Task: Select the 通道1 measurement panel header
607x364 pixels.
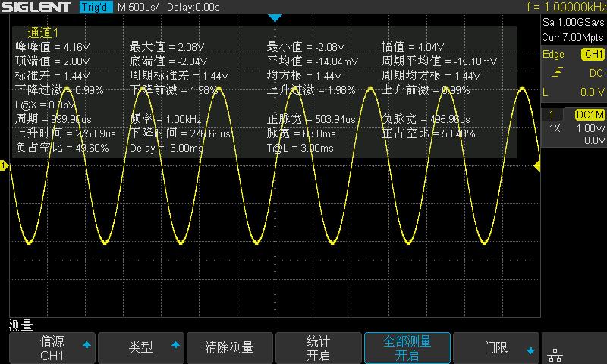Action: click(x=43, y=33)
